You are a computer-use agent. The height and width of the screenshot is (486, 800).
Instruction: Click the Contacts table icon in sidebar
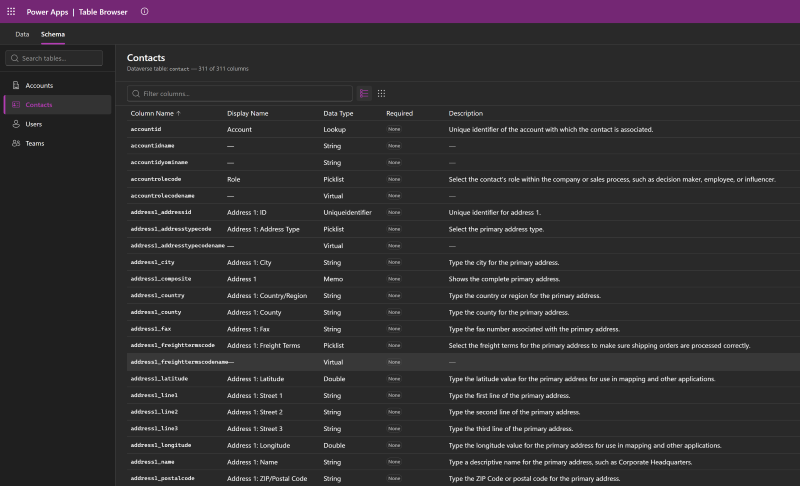click(16, 105)
